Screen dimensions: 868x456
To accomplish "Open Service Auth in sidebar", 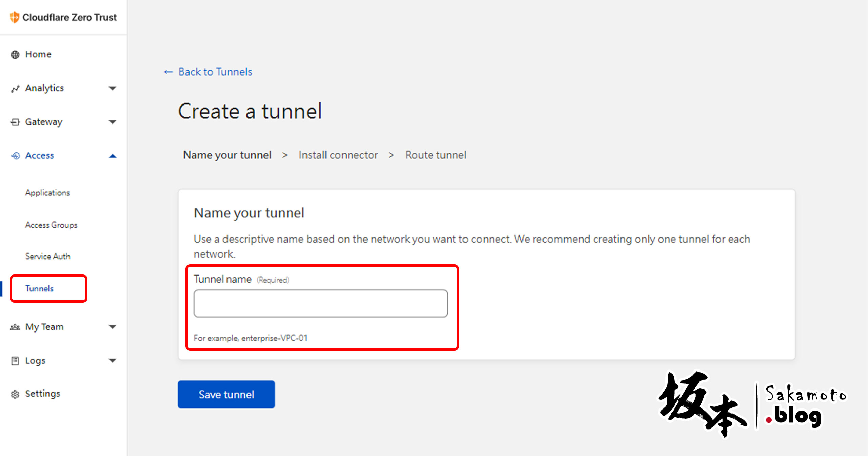I will click(48, 256).
